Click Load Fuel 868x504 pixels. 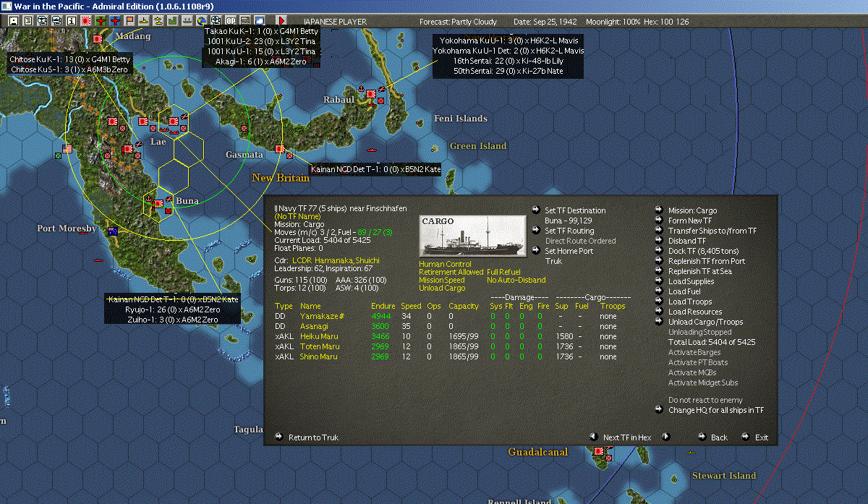point(684,291)
